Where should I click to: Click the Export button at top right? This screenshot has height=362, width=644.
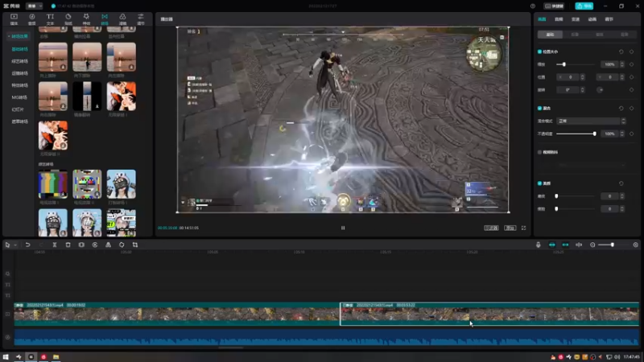(584, 6)
